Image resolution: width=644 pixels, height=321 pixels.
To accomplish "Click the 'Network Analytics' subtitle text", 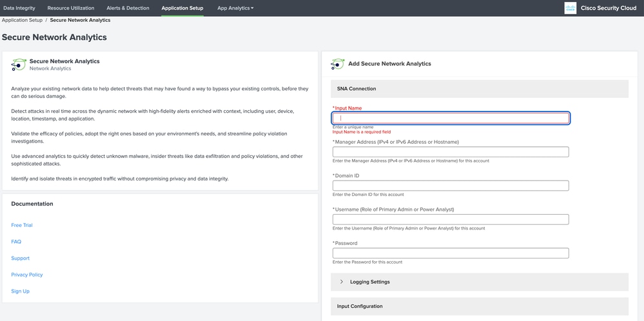I will [50, 68].
